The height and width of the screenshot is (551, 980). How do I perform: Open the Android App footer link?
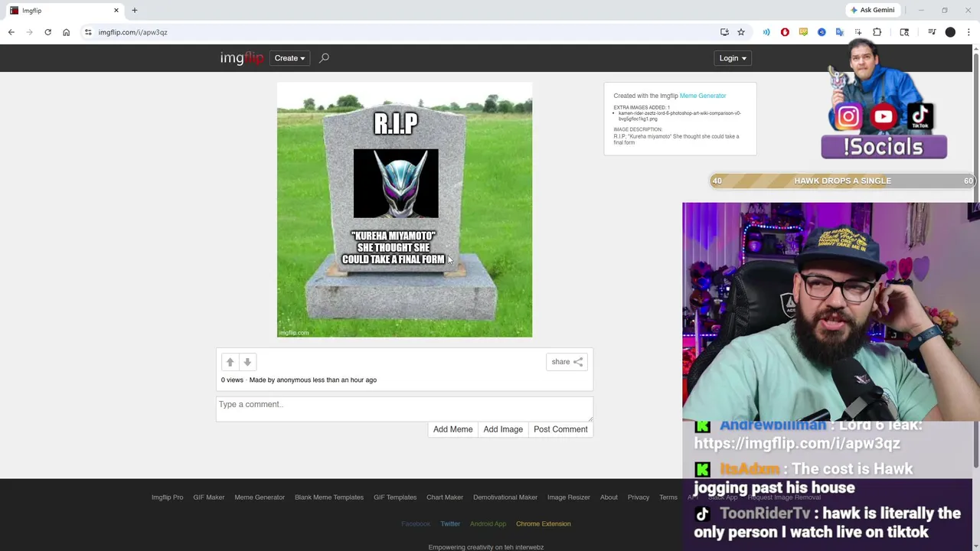488,524
